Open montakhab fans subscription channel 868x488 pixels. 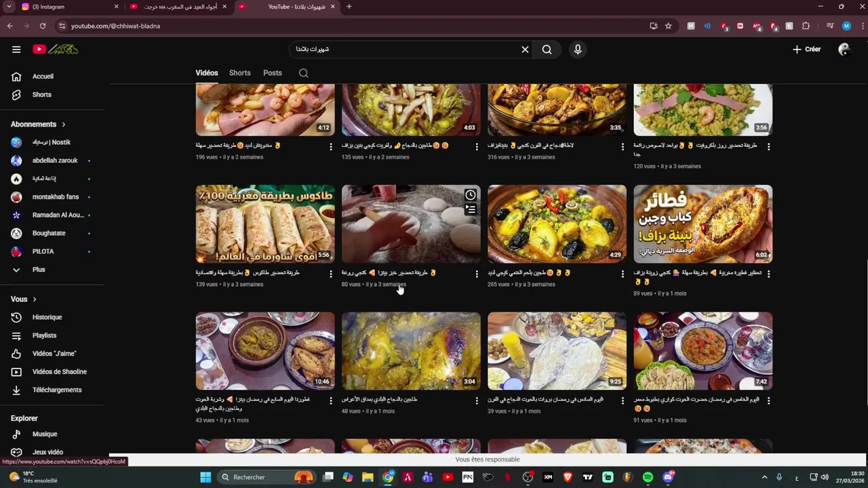54,197
